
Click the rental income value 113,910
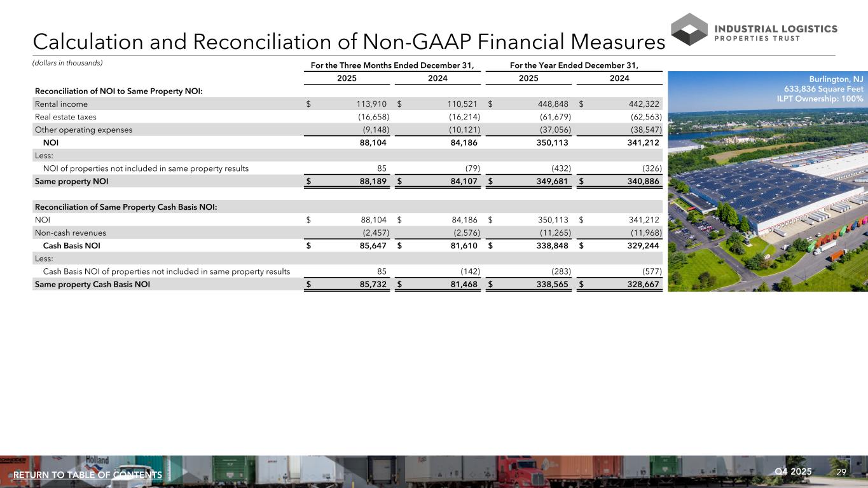coord(369,104)
